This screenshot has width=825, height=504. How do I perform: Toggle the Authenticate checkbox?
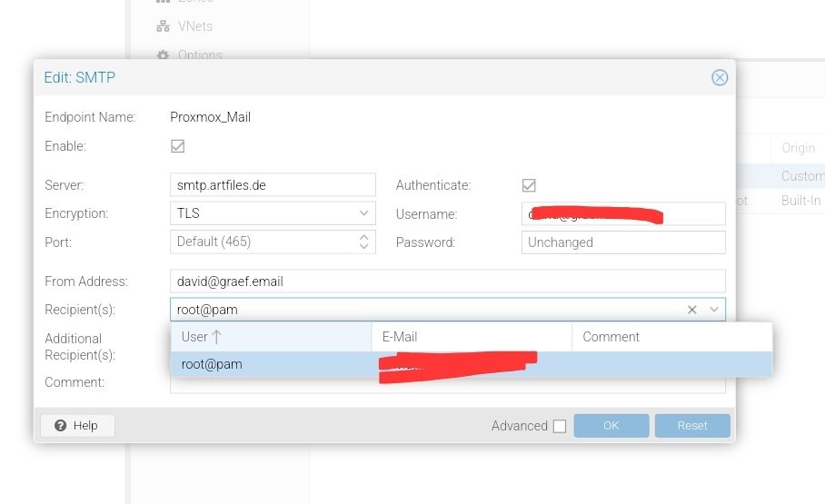pyautogui.click(x=529, y=185)
